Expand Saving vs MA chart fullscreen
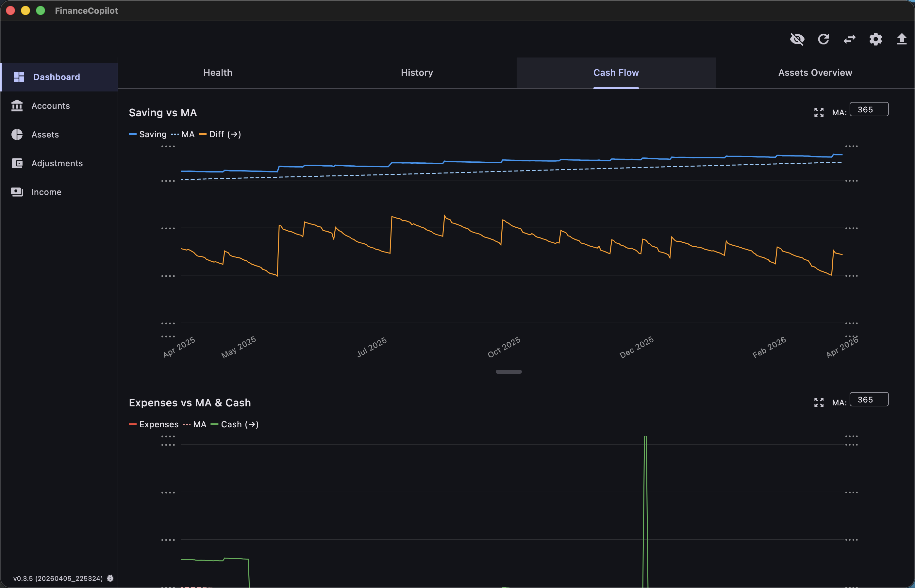 pyautogui.click(x=819, y=112)
